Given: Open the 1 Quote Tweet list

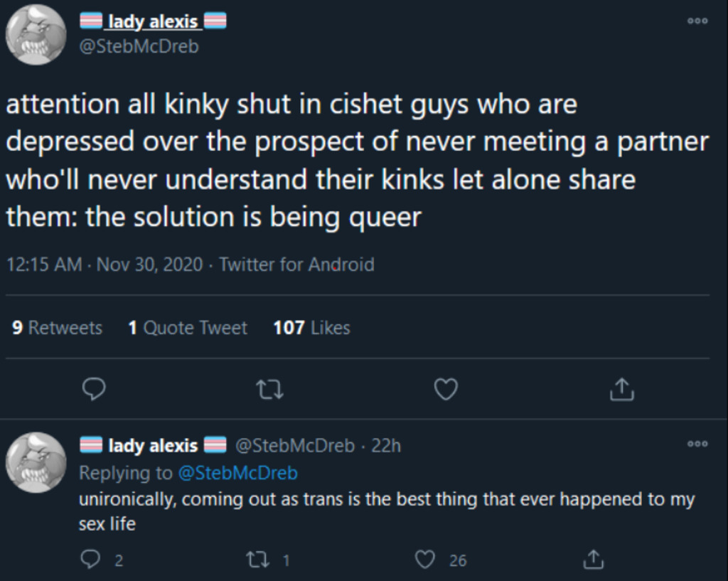Looking at the screenshot, I should pos(188,328).
